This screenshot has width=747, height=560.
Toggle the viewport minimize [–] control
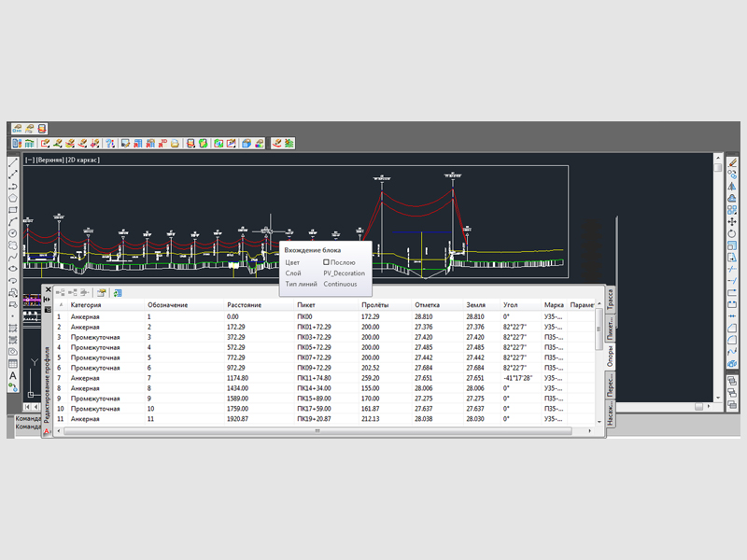(x=30, y=161)
